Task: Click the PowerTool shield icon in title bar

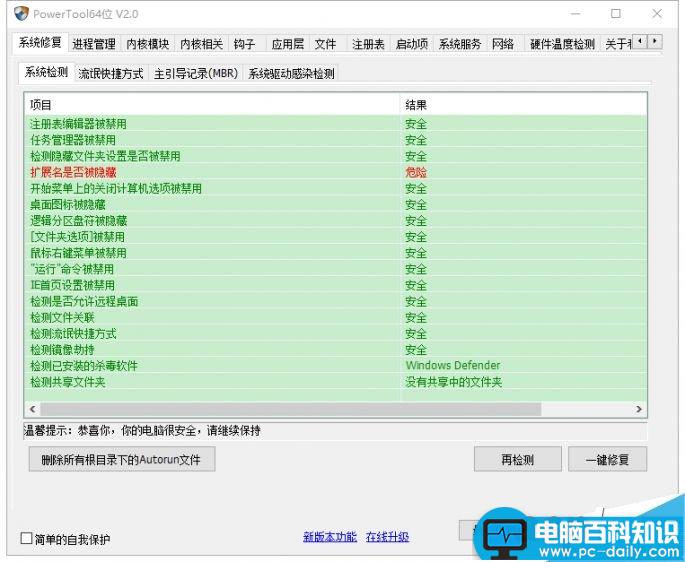Action: click(21, 14)
